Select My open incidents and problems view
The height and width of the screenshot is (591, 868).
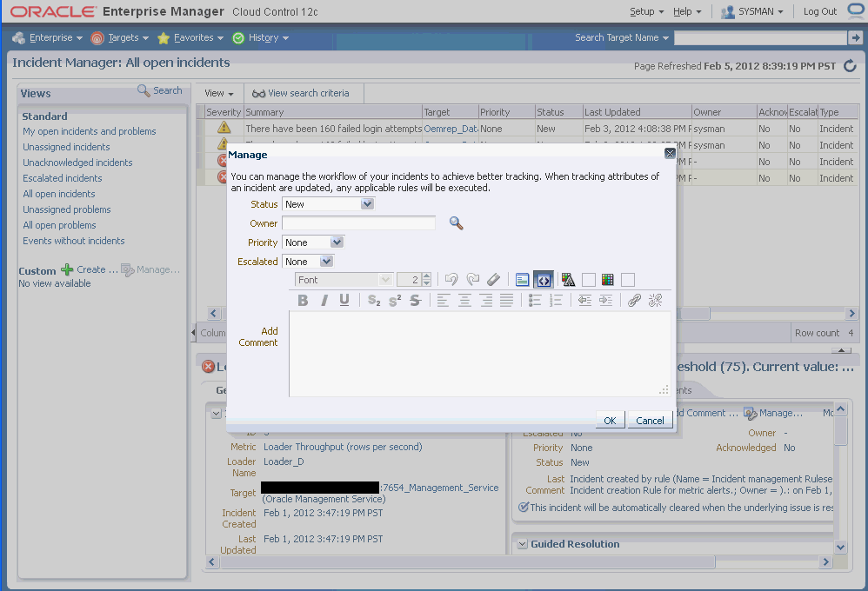pyautogui.click(x=89, y=131)
